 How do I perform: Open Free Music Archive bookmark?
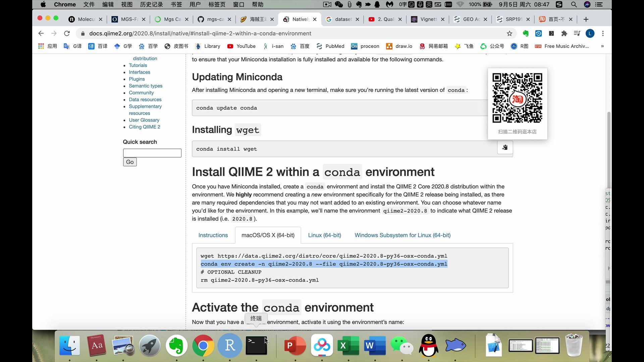[562, 46]
